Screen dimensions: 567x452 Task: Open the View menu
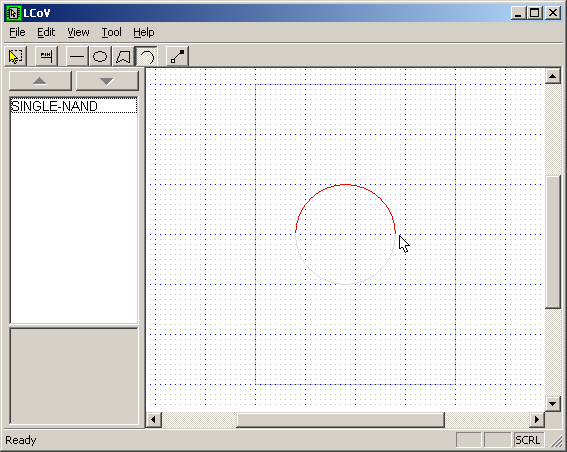(78, 33)
